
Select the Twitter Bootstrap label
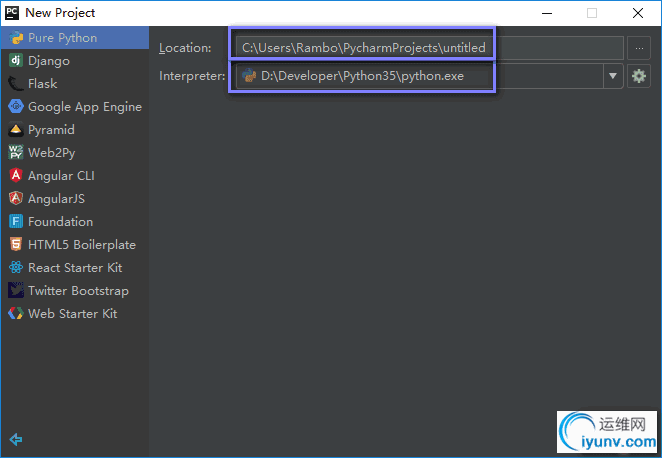79,291
